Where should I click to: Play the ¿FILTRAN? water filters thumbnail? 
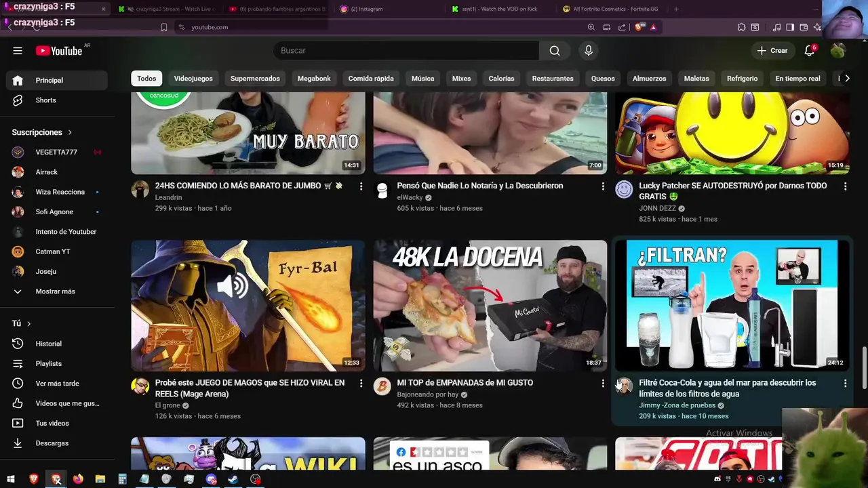[x=732, y=305]
